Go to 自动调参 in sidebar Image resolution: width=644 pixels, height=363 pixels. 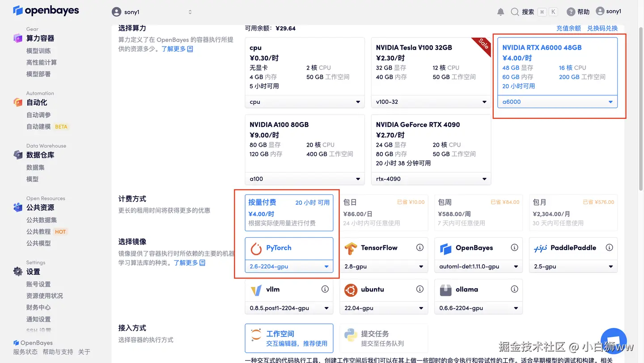[x=38, y=115]
